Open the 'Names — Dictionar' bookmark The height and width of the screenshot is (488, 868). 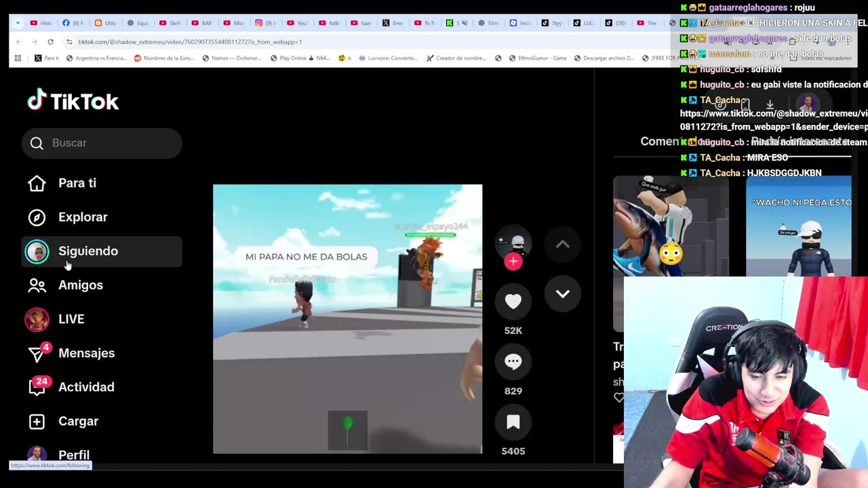click(231, 58)
